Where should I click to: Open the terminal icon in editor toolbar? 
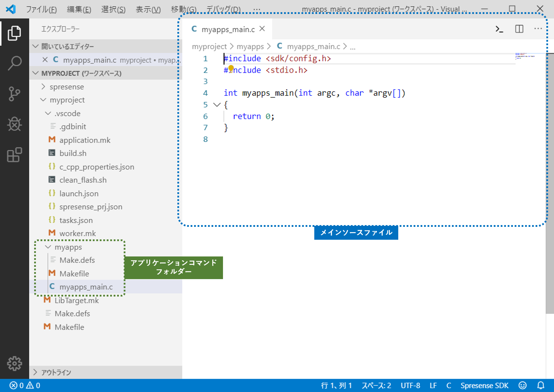[499, 29]
